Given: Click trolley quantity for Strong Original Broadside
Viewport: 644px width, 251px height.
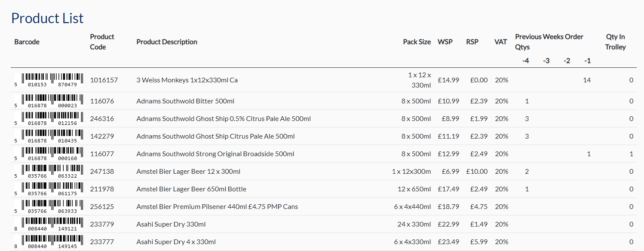Looking at the screenshot, I should [x=631, y=154].
